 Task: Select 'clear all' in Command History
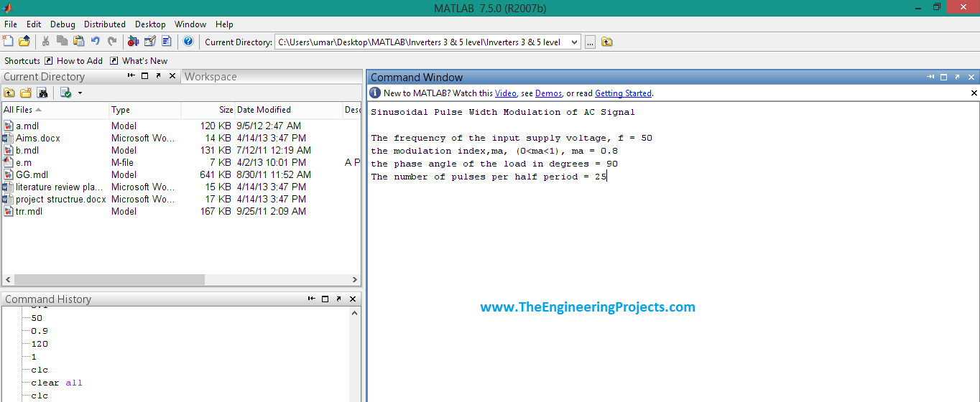tap(57, 383)
